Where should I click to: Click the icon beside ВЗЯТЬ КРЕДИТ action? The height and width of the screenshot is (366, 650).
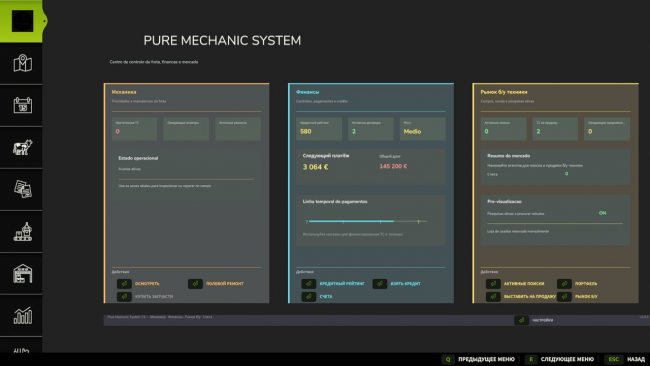(x=380, y=284)
